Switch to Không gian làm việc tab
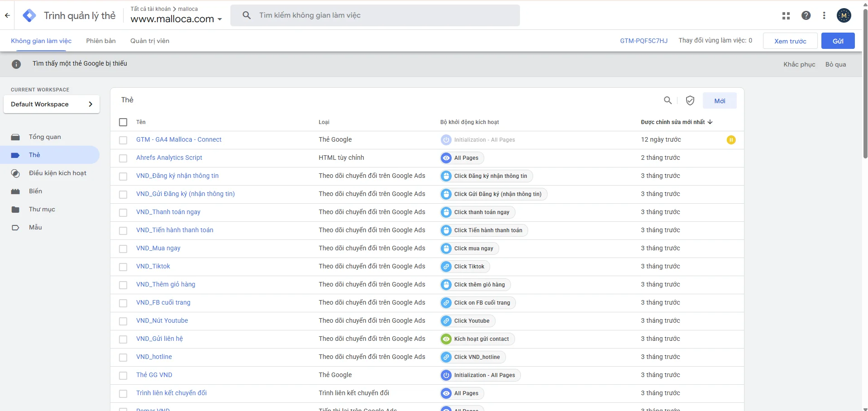 41,41
